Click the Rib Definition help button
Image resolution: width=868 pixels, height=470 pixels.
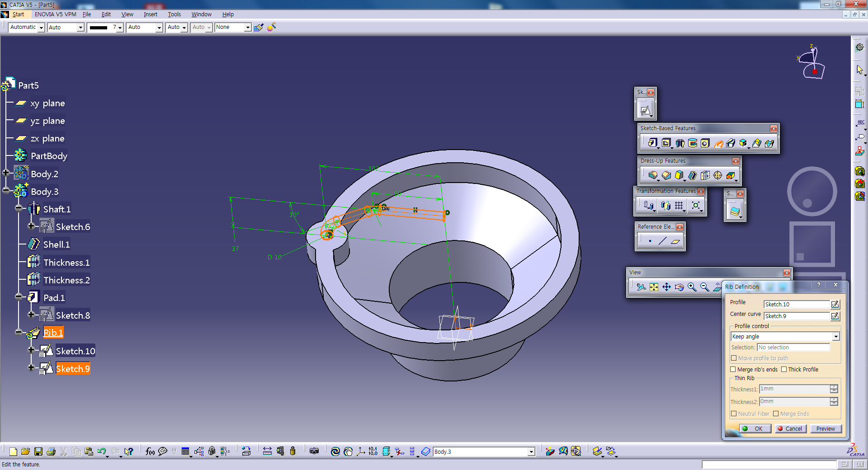coord(818,285)
